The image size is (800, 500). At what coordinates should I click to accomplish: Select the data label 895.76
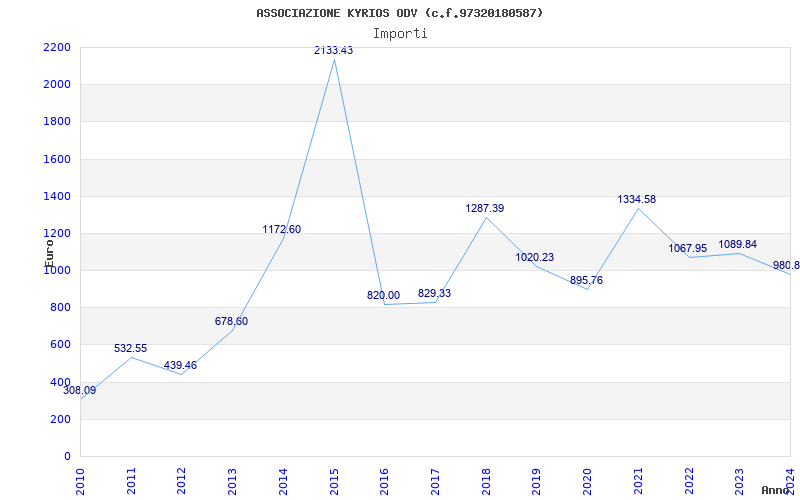(586, 280)
